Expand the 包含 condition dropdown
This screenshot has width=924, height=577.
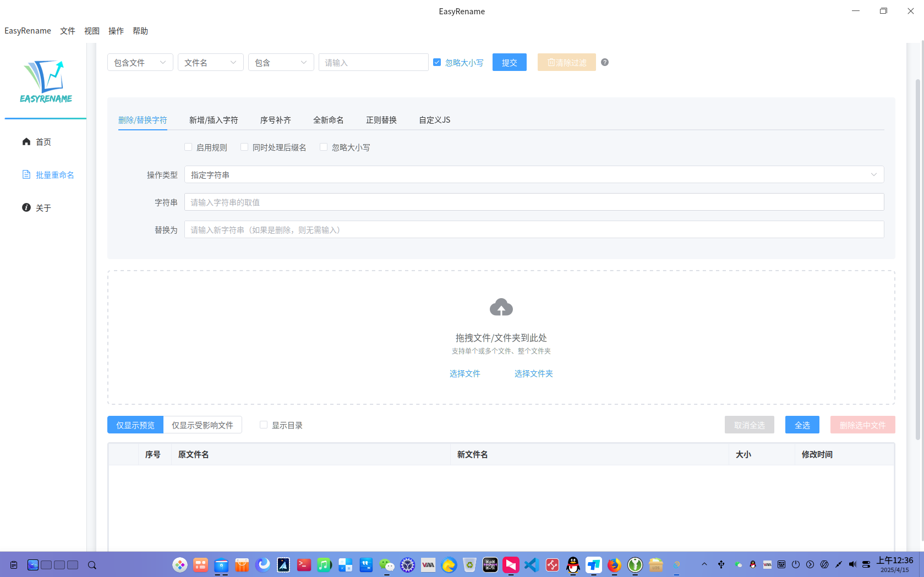coord(281,62)
